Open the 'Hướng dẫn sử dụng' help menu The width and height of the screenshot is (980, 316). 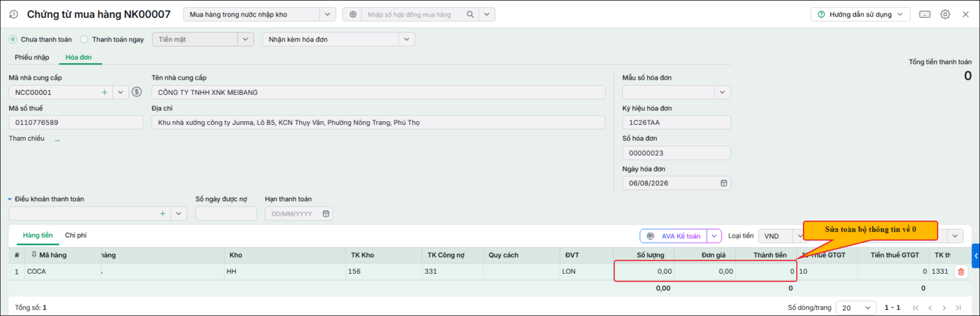click(860, 14)
